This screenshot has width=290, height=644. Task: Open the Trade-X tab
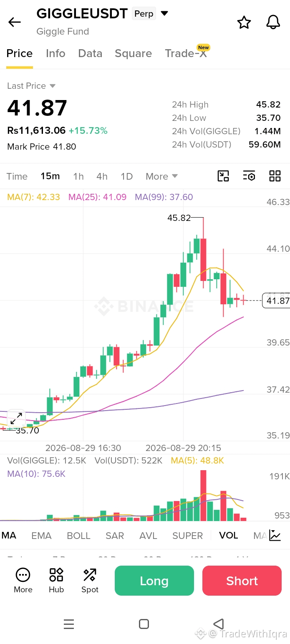coord(186,53)
